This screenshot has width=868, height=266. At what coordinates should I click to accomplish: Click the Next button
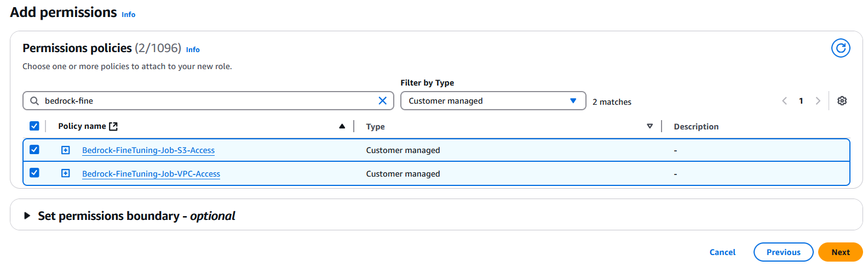pos(840,252)
